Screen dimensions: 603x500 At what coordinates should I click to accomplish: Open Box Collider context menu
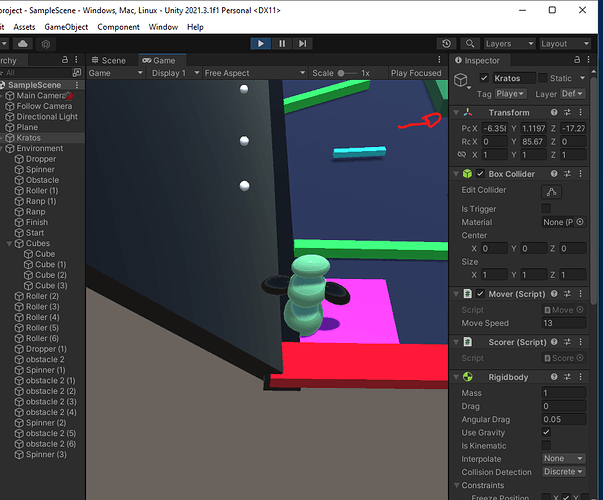click(581, 174)
